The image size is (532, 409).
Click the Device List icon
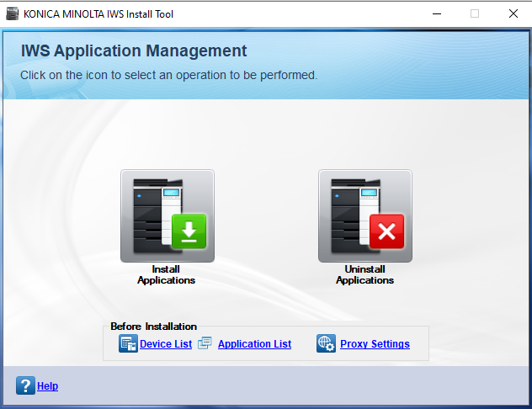click(x=128, y=343)
